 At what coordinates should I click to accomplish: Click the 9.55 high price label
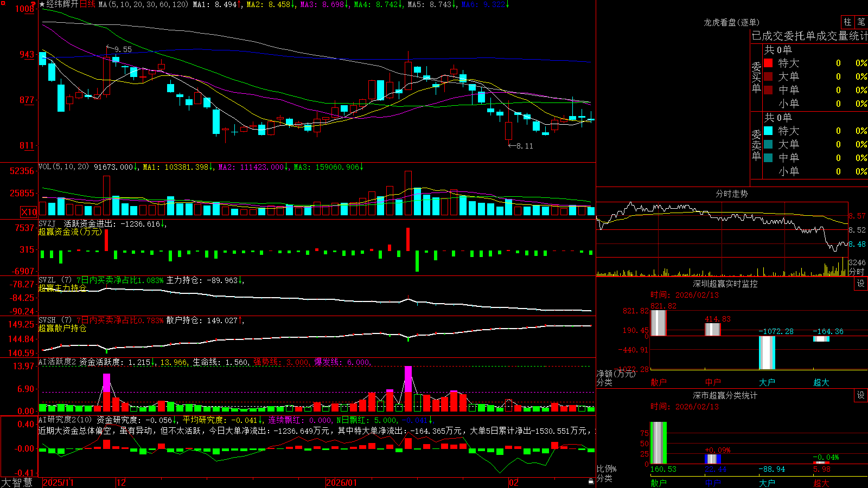coord(123,49)
